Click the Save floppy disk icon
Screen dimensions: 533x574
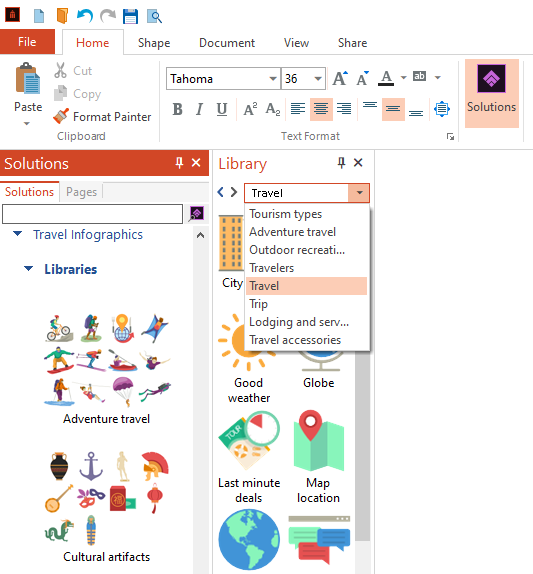coord(130,16)
